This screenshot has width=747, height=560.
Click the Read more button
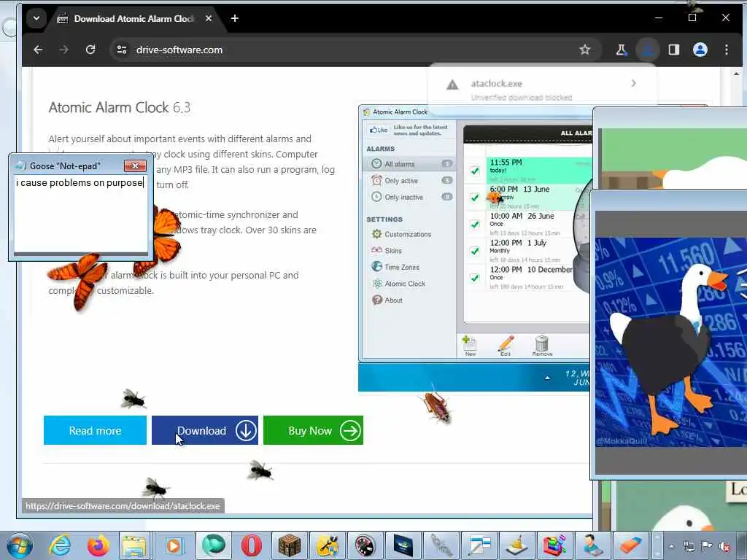click(x=95, y=430)
